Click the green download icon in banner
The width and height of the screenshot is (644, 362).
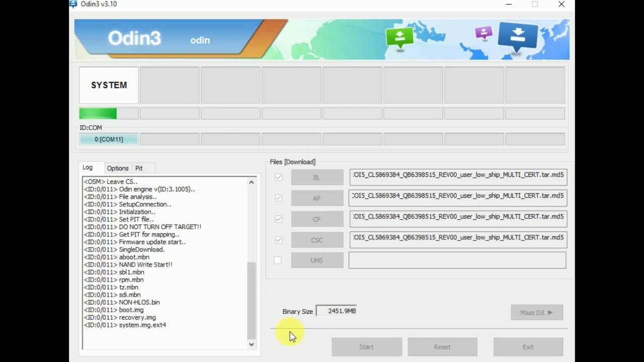click(x=399, y=38)
